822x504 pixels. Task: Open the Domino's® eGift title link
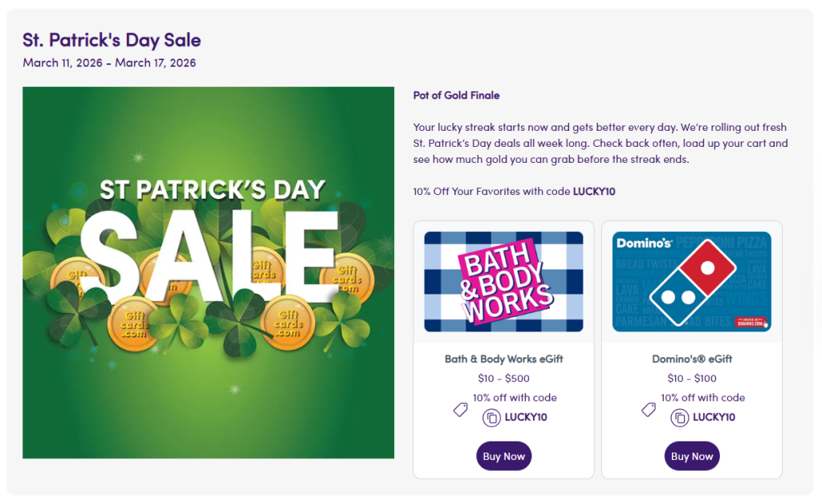click(692, 359)
